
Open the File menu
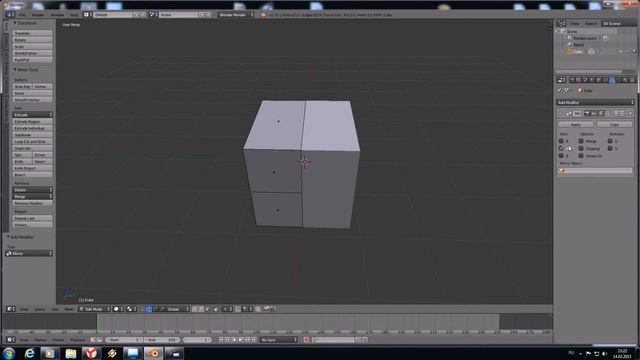click(x=22, y=15)
